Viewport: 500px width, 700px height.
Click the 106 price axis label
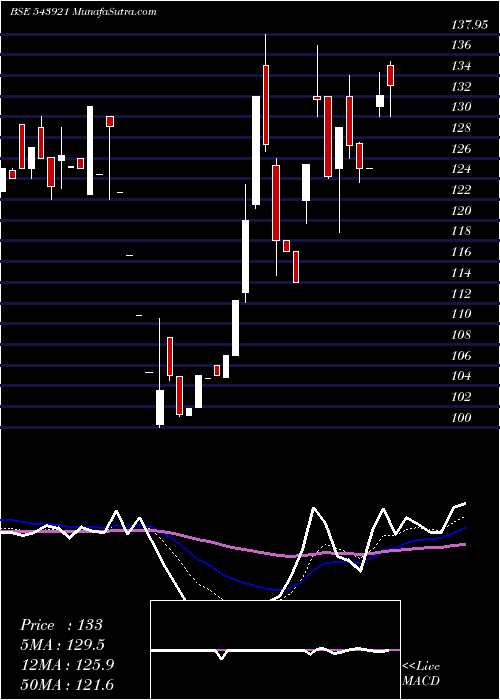click(461, 355)
